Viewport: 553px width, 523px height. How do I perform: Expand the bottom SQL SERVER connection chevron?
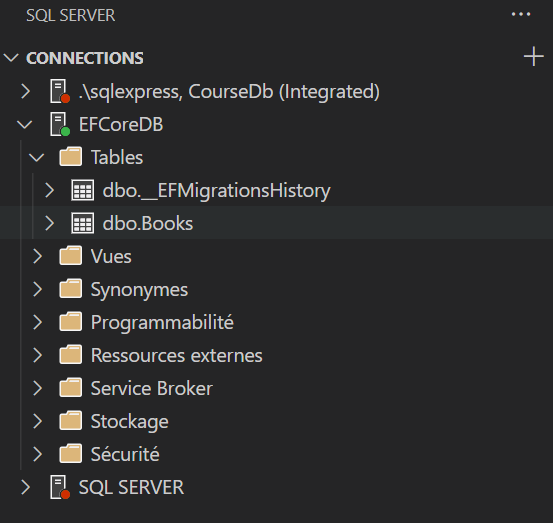click(25, 487)
